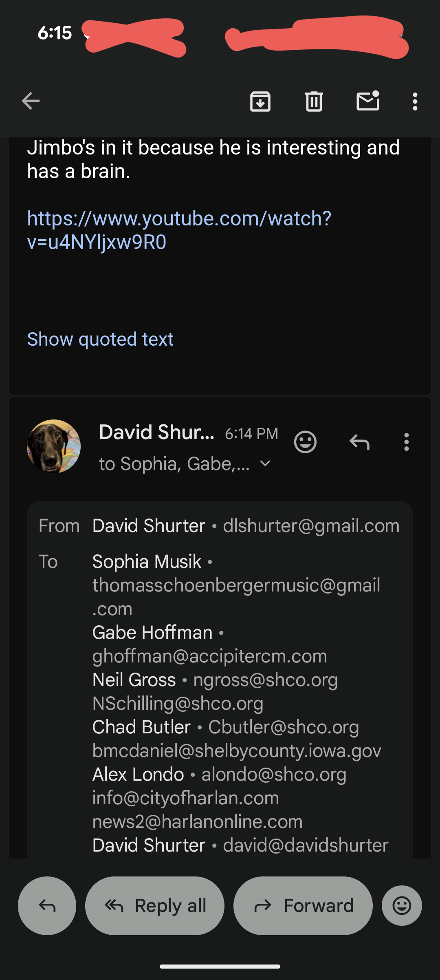This screenshot has height=980, width=440.
Task: Delete the email with trash icon
Action: (x=314, y=101)
